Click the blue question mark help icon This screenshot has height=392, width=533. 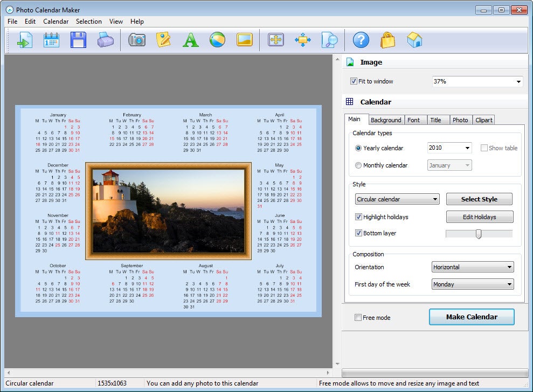pos(361,40)
